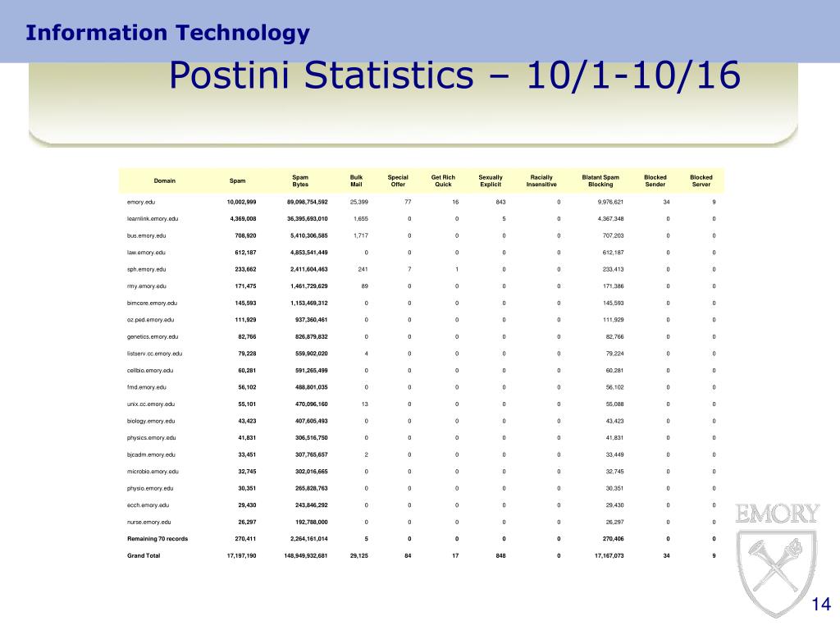Select the 'Special Offer' column header

point(398,181)
